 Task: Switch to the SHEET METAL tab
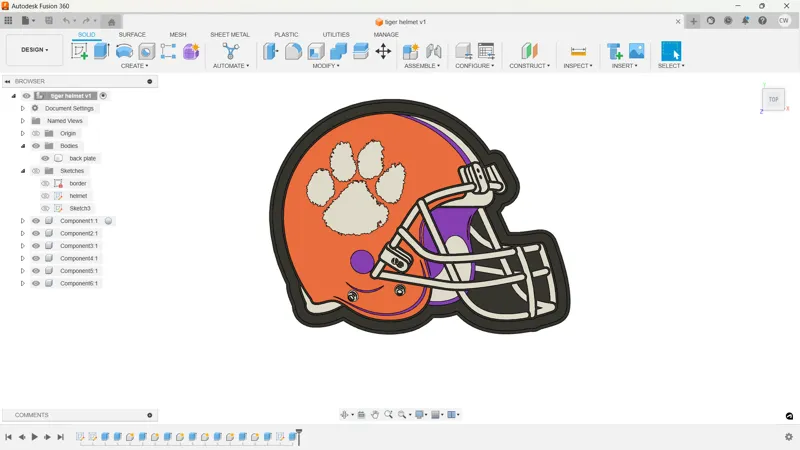230,34
